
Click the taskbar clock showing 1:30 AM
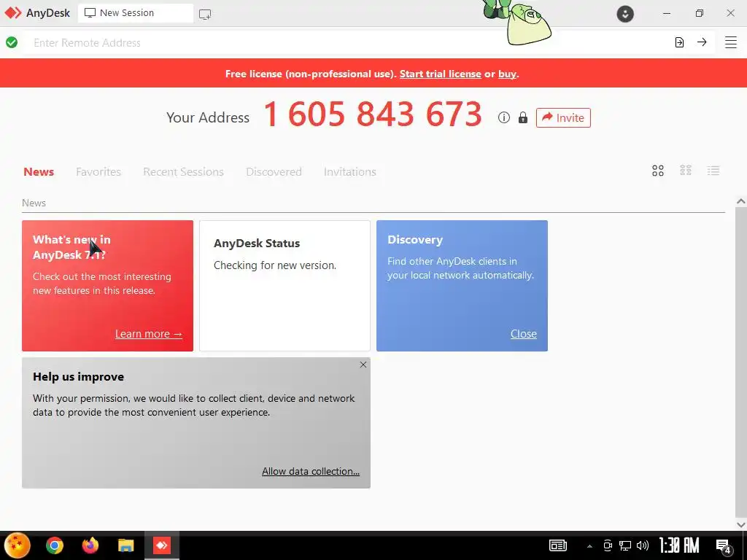(679, 545)
